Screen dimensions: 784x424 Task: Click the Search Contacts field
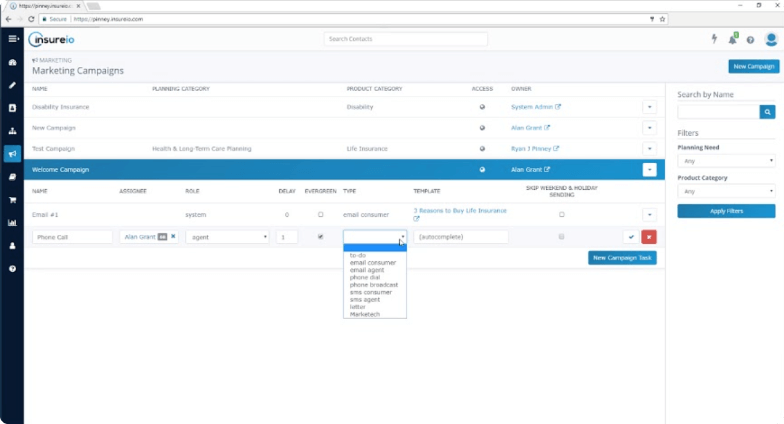(x=406, y=39)
